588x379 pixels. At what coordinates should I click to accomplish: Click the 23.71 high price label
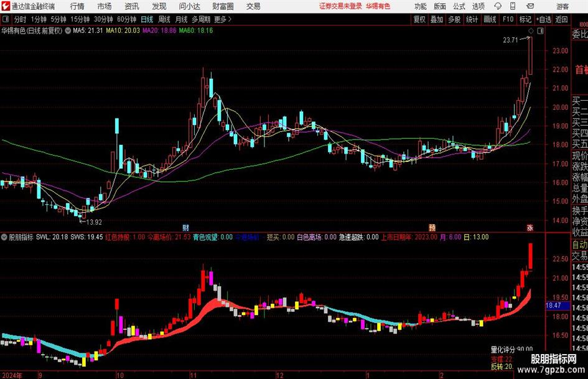[510, 40]
